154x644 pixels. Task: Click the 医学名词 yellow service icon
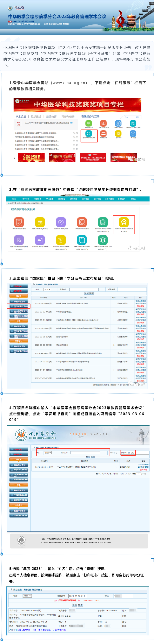[118, 134]
